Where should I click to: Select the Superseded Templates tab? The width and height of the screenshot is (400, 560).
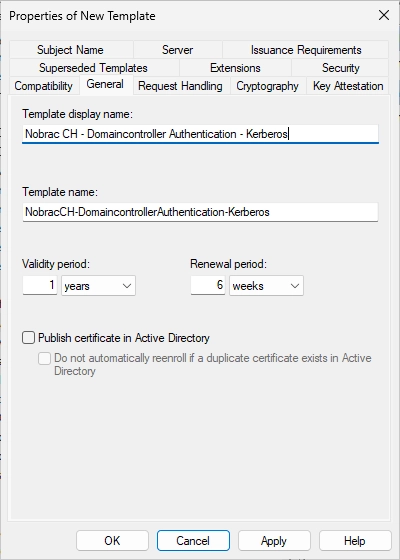94,68
